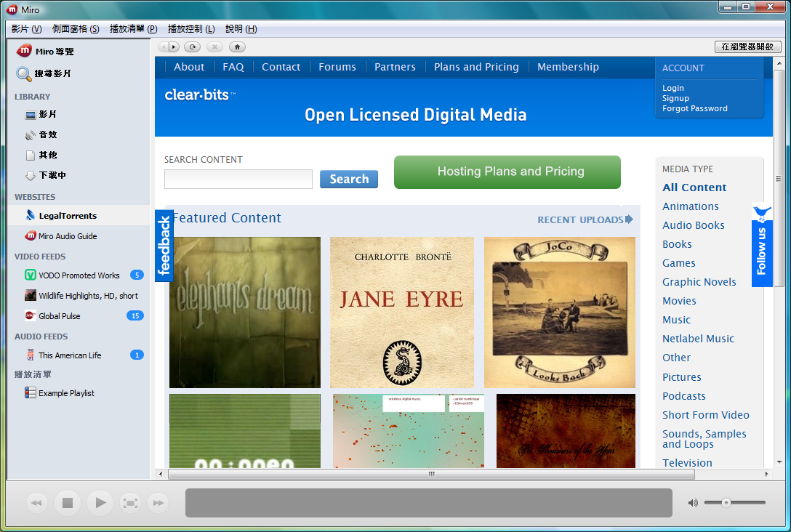The width and height of the screenshot is (791, 532).
Task: Click the browser back arrow
Action: (x=162, y=47)
